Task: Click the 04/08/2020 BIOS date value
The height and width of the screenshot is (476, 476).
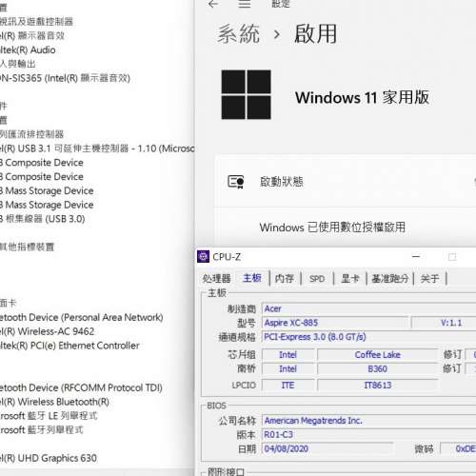Action: 327,448
